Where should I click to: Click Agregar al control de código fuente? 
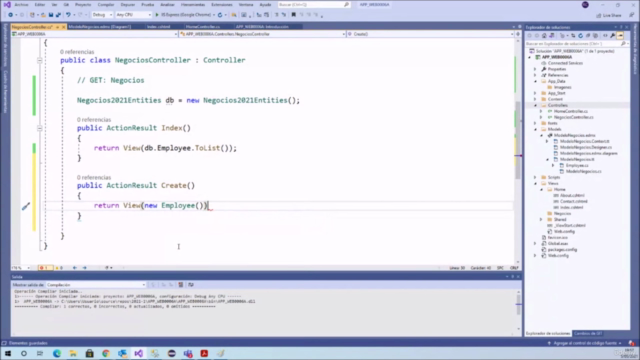tap(585, 343)
